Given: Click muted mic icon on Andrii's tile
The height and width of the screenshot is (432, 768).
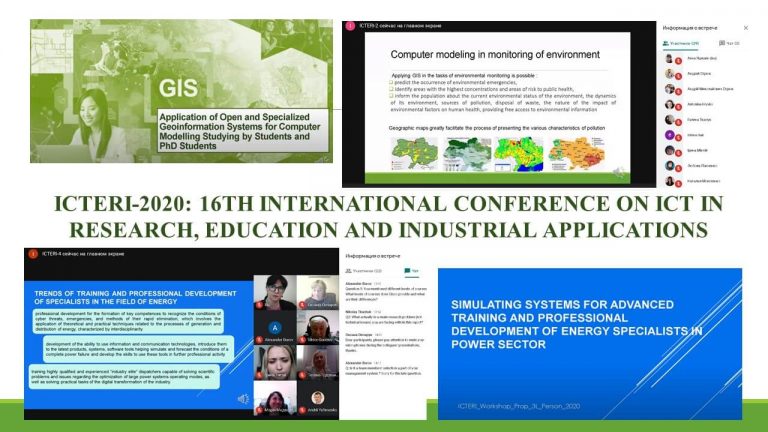Looking at the screenshot, I should click(x=303, y=410).
